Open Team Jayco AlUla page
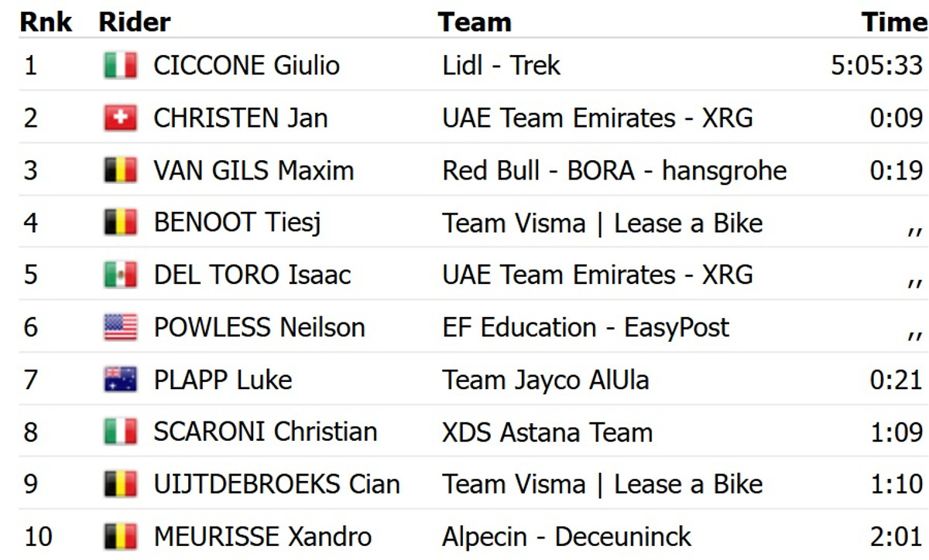Image resolution: width=929 pixels, height=560 pixels. (545, 380)
